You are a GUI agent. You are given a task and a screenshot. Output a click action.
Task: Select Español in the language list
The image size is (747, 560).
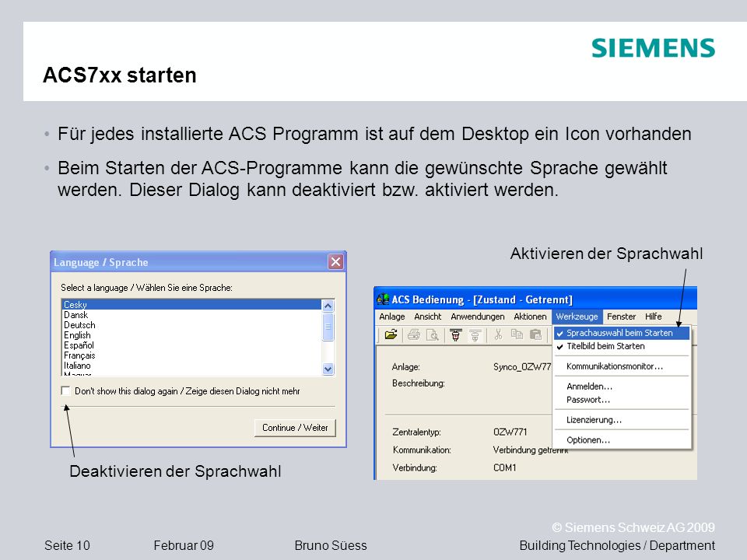191,345
